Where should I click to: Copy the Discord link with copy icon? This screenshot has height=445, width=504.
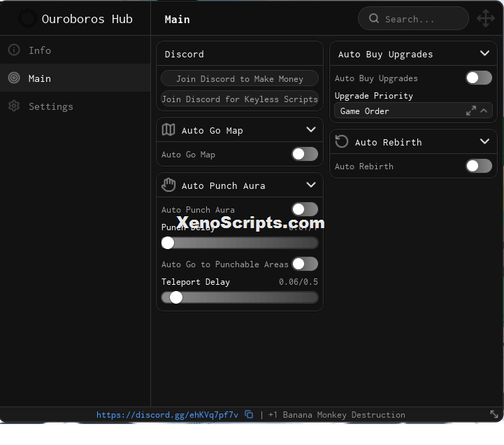[x=249, y=414]
